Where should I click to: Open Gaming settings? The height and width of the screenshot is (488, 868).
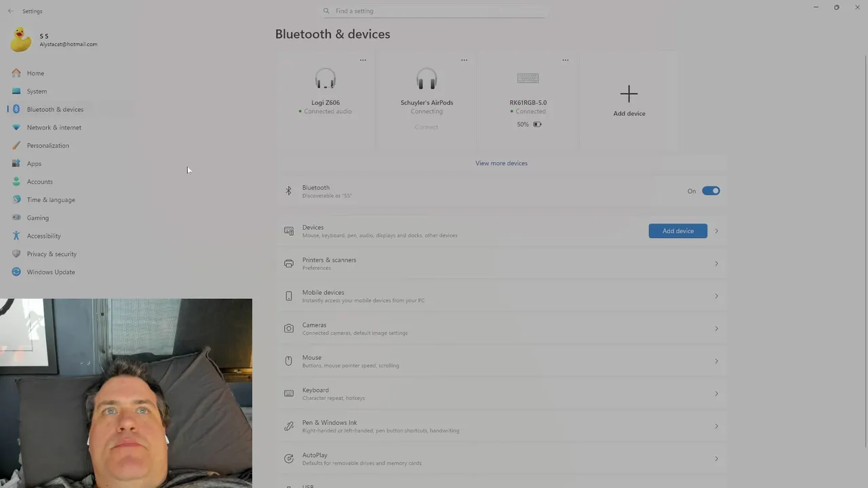[37, 218]
